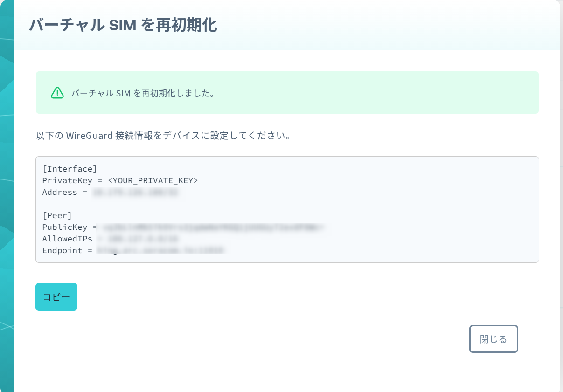Click the コピー button to copy configuration
Image resolution: width=563 pixels, height=392 pixels.
[56, 297]
